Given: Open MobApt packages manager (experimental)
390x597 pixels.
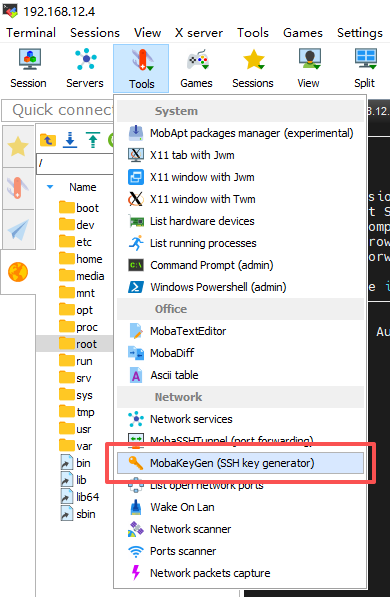Looking at the screenshot, I should [x=240, y=133].
